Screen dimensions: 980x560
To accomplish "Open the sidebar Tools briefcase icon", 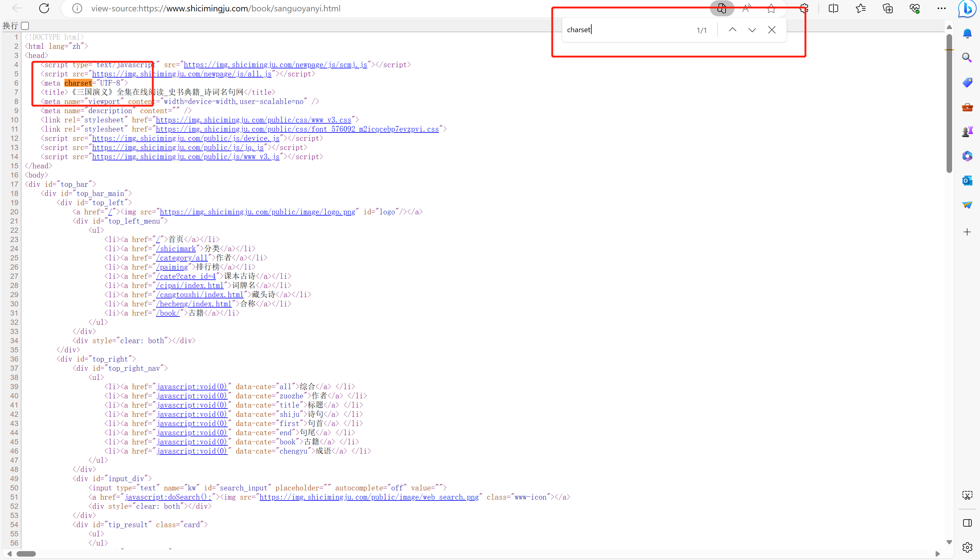I will (x=967, y=107).
